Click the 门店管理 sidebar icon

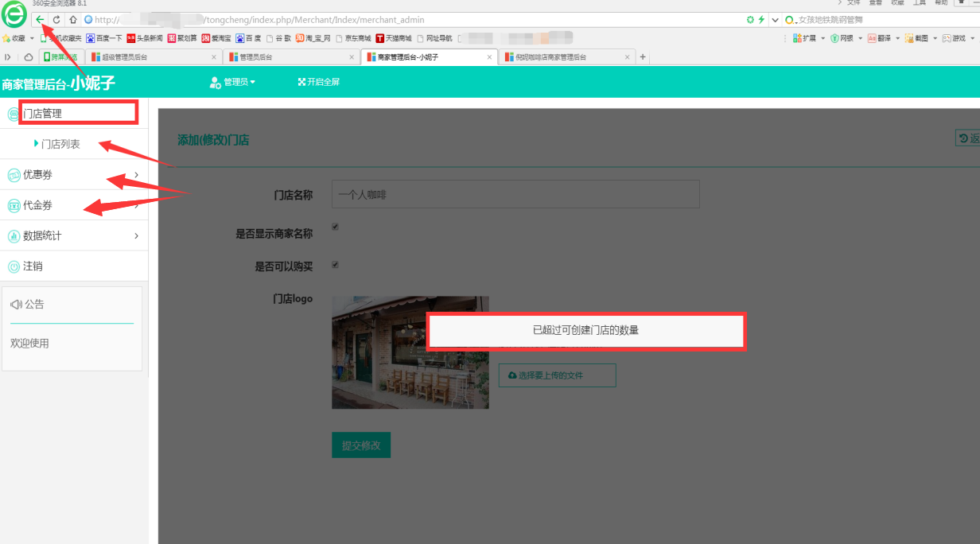click(x=14, y=115)
